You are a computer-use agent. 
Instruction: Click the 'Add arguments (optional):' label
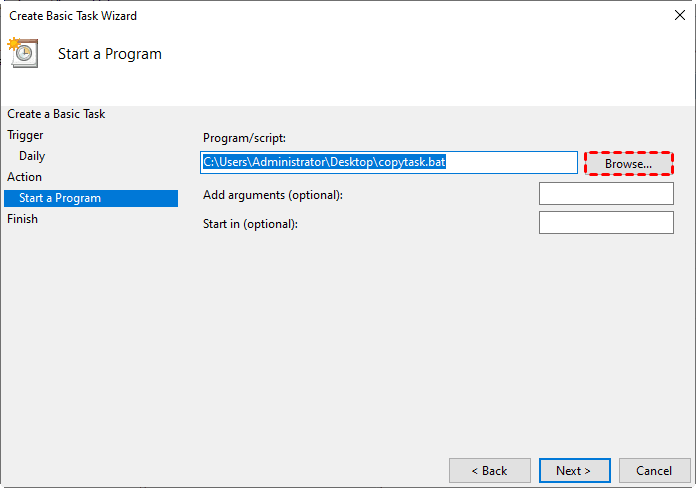pyautogui.click(x=272, y=195)
